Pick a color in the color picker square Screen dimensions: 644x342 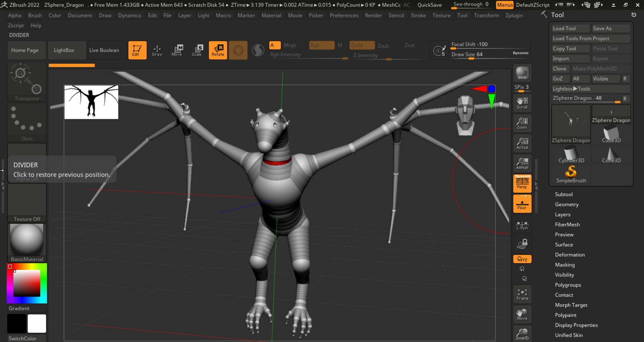click(27, 283)
